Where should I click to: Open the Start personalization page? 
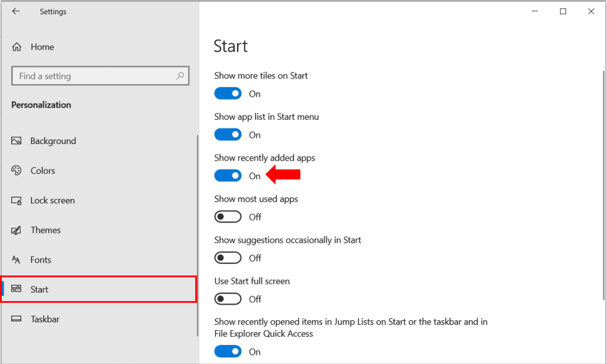pos(98,289)
